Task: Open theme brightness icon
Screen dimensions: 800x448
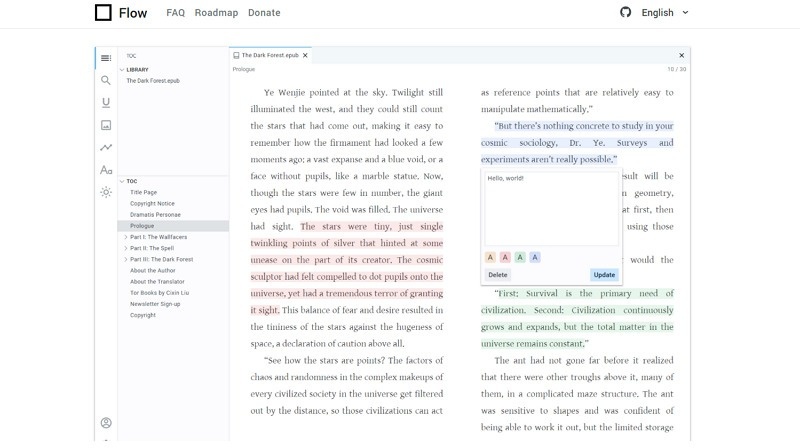Action: click(106, 192)
